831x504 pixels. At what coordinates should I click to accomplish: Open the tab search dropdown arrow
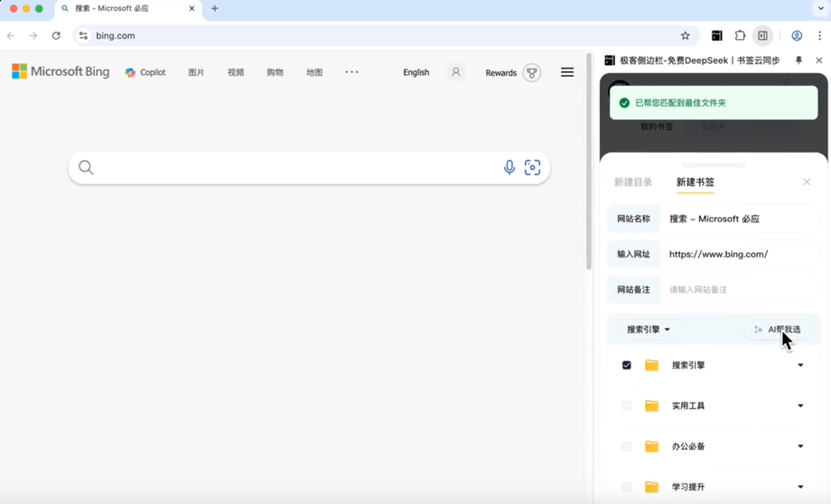[x=821, y=8]
